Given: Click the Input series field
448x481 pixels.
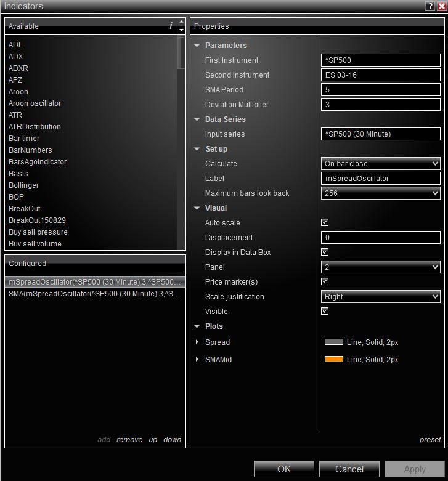Looking at the screenshot, I should [380, 134].
